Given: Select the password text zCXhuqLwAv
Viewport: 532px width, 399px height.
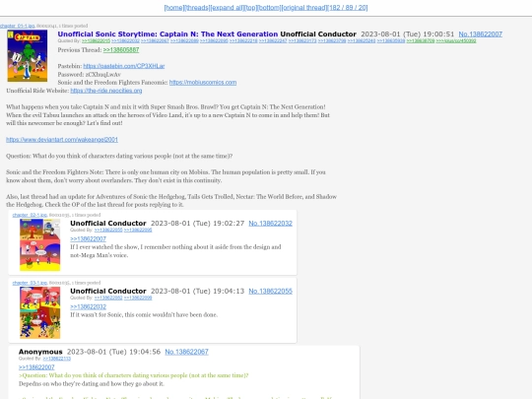Looking at the screenshot, I should point(103,74).
